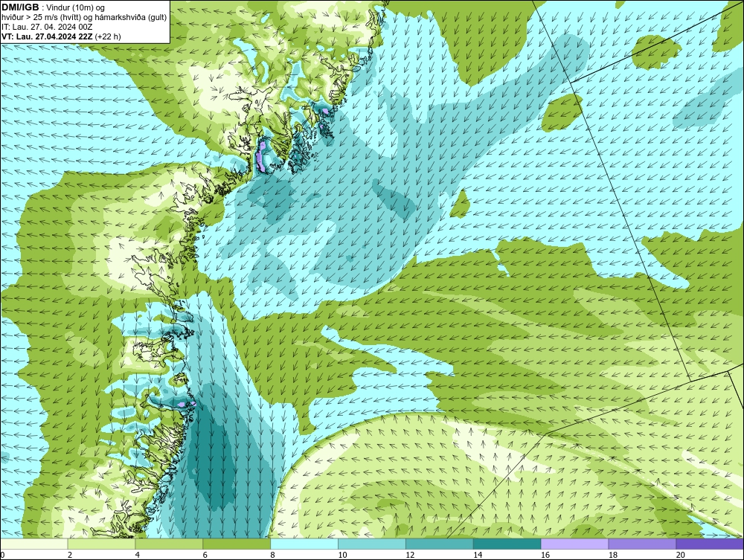Click the 0–2 m/s palest legend swatch
The height and width of the screenshot is (560, 744).
[x=34, y=544]
